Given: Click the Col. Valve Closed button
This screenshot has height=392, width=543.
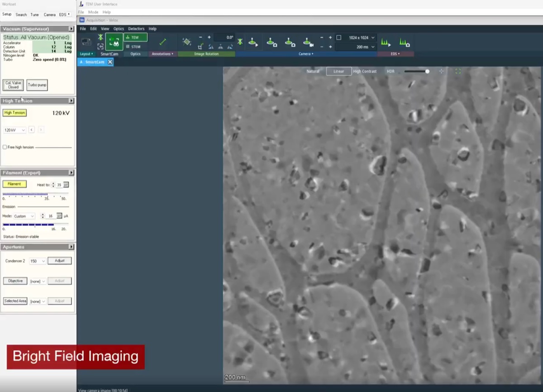Looking at the screenshot, I should click(13, 85).
